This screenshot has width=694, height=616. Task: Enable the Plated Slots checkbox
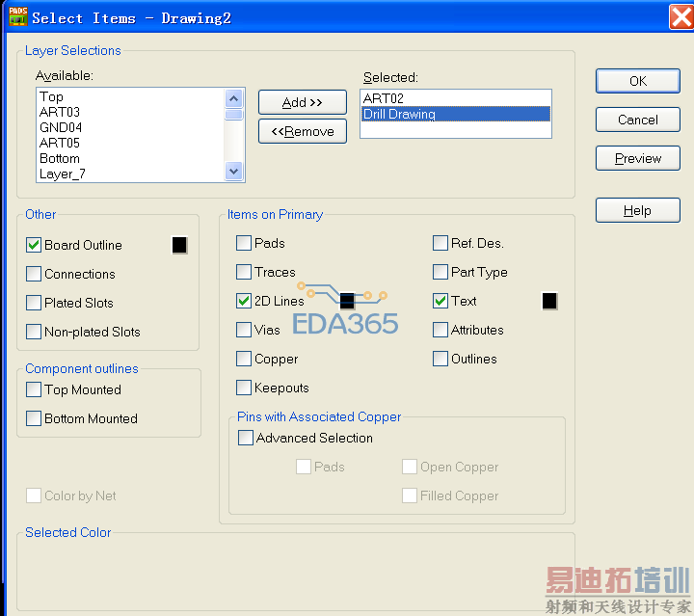(x=34, y=303)
